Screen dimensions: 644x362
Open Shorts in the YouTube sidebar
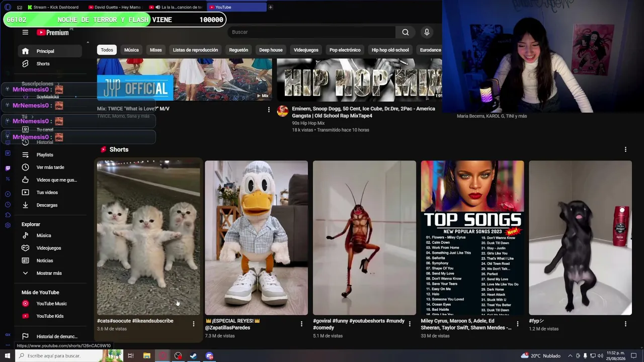click(50, 64)
